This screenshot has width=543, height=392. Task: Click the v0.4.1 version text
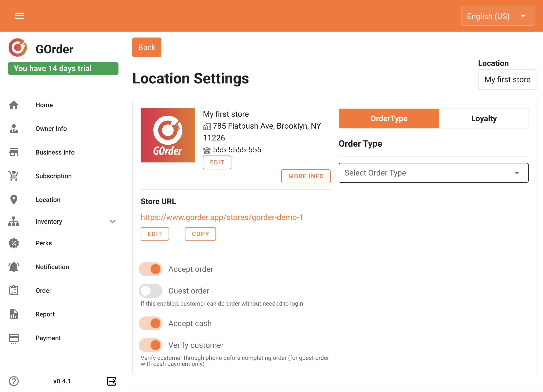tap(62, 381)
